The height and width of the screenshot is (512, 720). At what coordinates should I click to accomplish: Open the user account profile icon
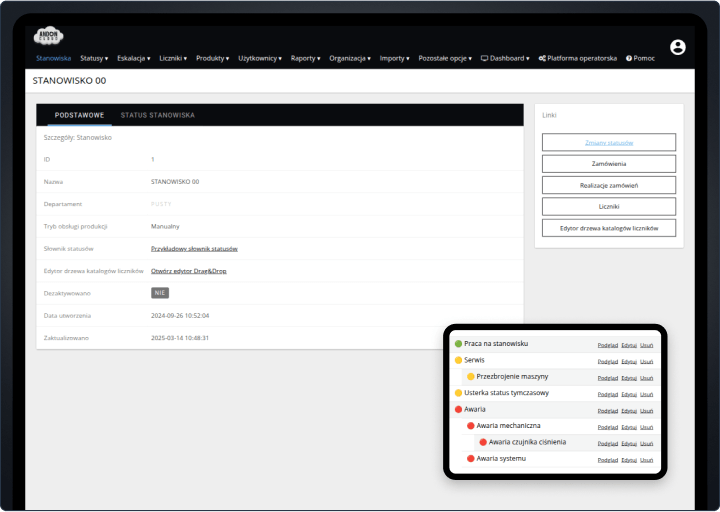678,47
